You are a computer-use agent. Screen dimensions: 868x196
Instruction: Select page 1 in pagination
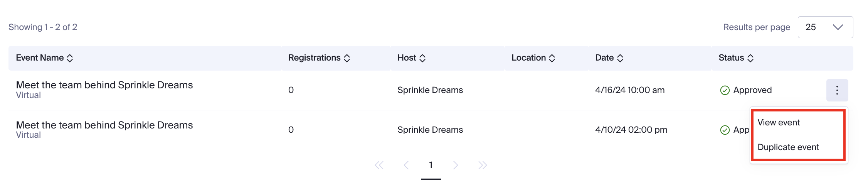coord(431,165)
